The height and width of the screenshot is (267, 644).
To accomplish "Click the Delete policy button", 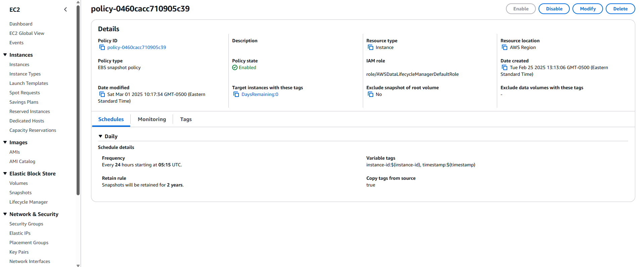I will tap(620, 9).
